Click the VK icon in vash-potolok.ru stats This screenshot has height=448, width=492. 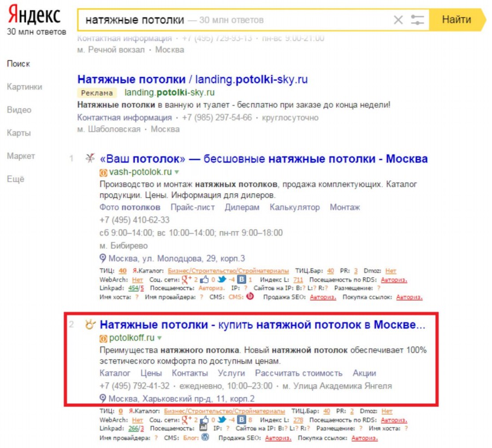(x=241, y=279)
